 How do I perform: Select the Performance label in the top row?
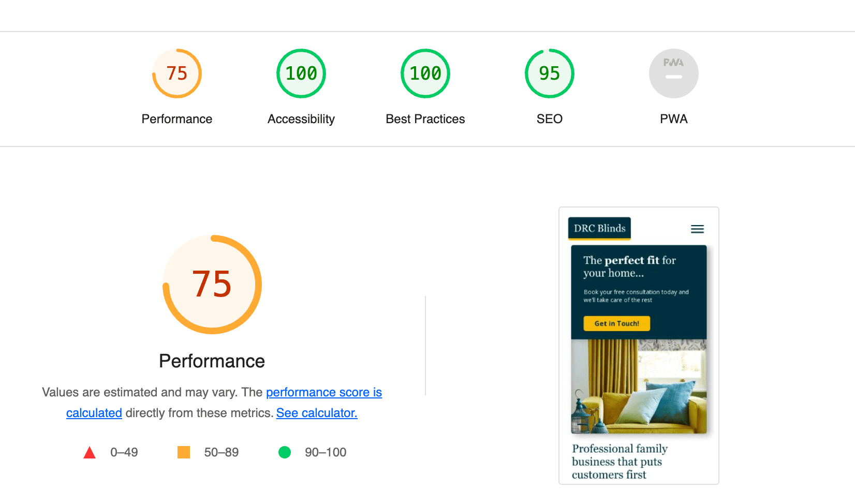tap(177, 119)
